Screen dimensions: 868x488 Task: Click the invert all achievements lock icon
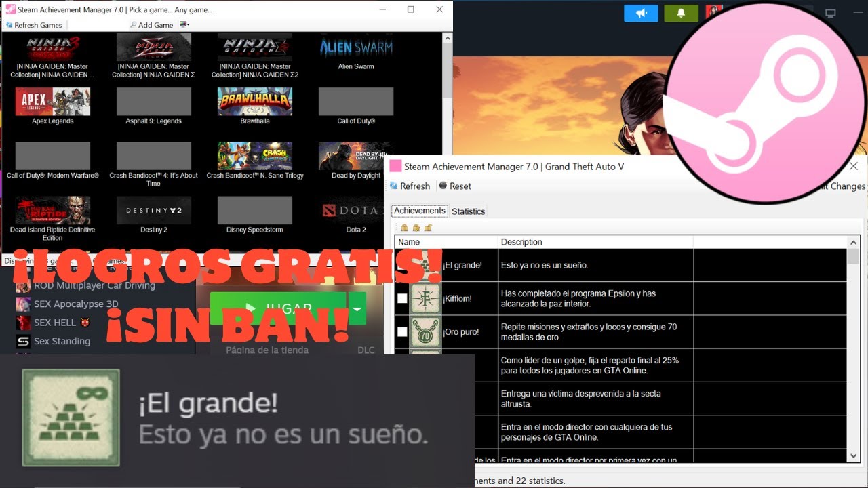click(x=416, y=228)
